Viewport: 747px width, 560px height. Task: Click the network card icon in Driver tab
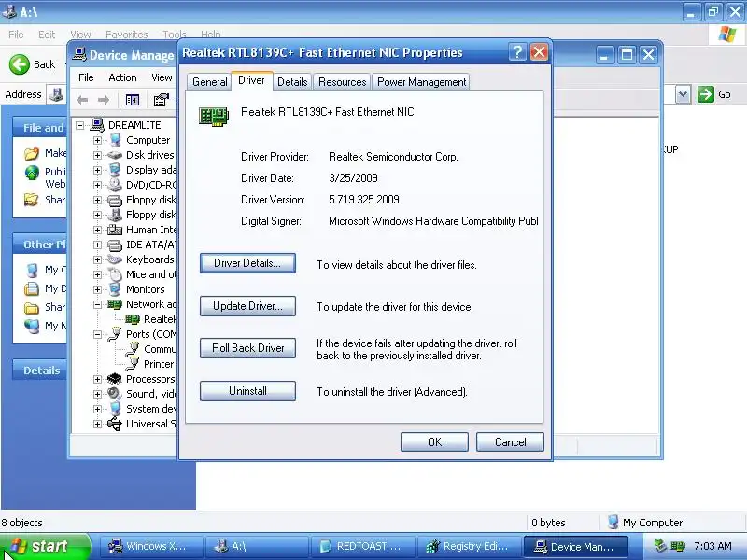[x=214, y=117]
